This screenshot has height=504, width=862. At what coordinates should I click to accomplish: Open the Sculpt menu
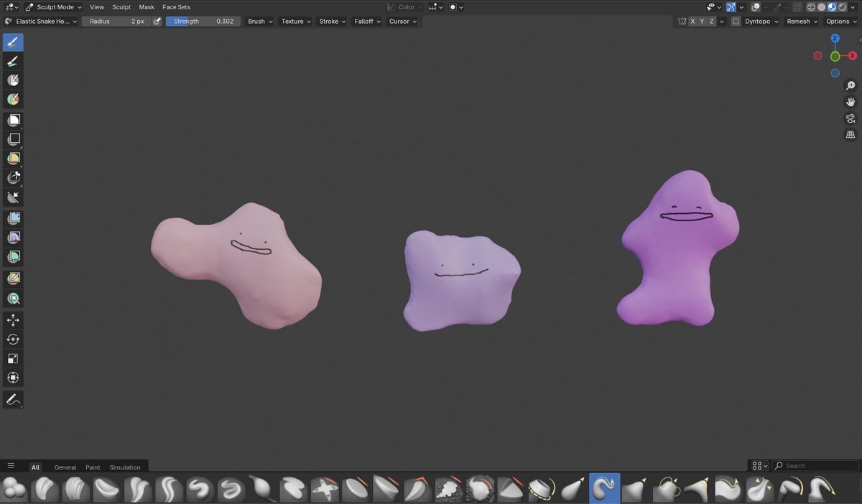click(121, 7)
